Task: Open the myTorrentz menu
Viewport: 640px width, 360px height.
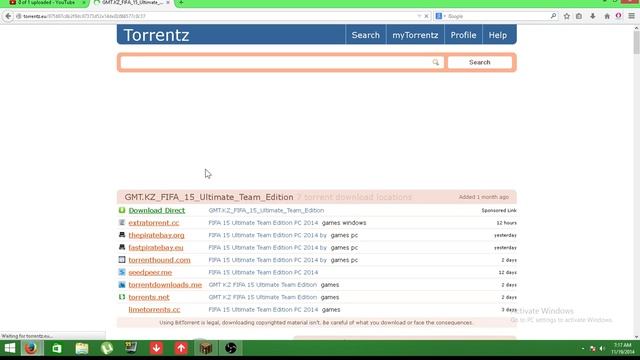Action: (x=415, y=35)
